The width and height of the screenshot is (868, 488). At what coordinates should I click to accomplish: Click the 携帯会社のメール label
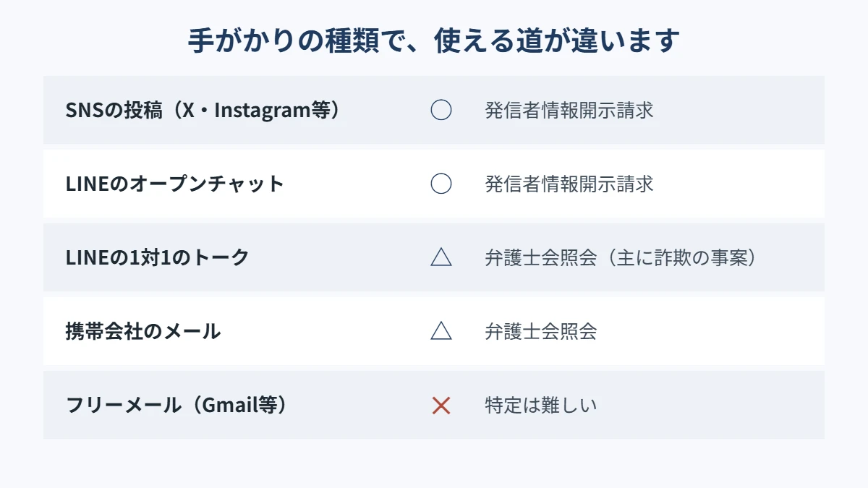(143, 331)
